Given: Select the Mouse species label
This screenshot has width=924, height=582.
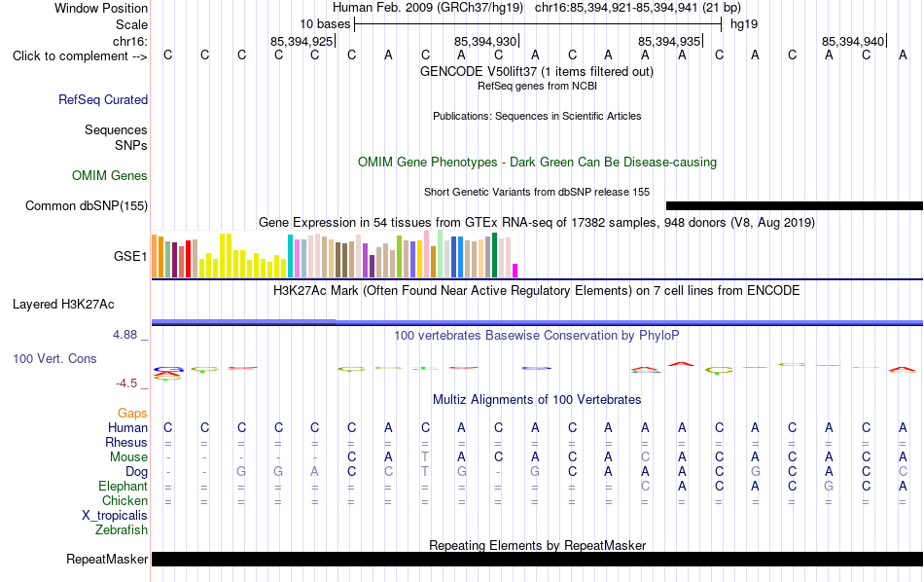Looking at the screenshot, I should click(x=128, y=457).
